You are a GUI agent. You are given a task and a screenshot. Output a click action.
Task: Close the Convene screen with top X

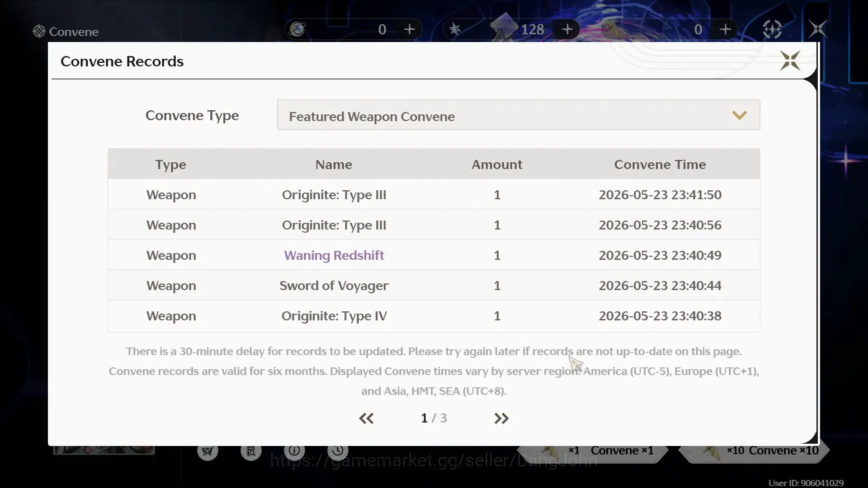(818, 29)
